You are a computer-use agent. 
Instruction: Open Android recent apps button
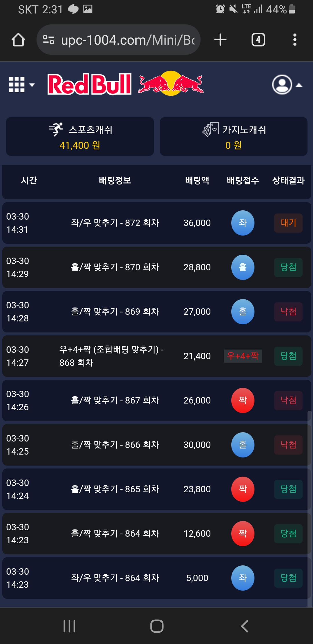[x=70, y=626]
